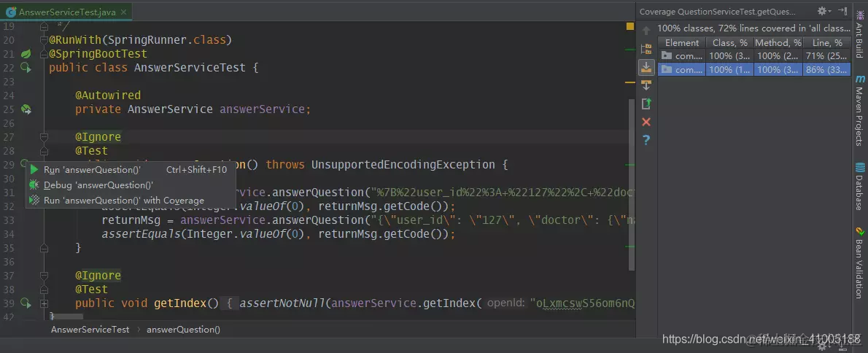Close the AnswerServiceTest.java tab
The width and height of the screenshot is (868, 353).
(123, 12)
